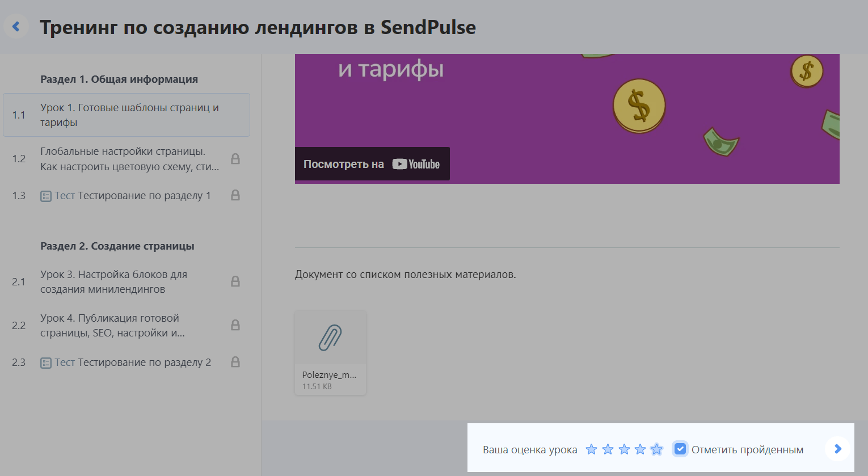868x476 pixels.
Task: Rate the lesson three stars
Action: [624, 449]
